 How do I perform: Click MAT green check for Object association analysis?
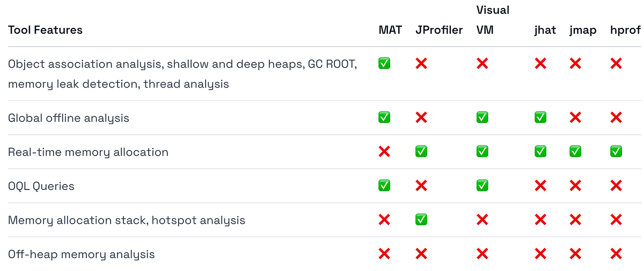(x=384, y=64)
